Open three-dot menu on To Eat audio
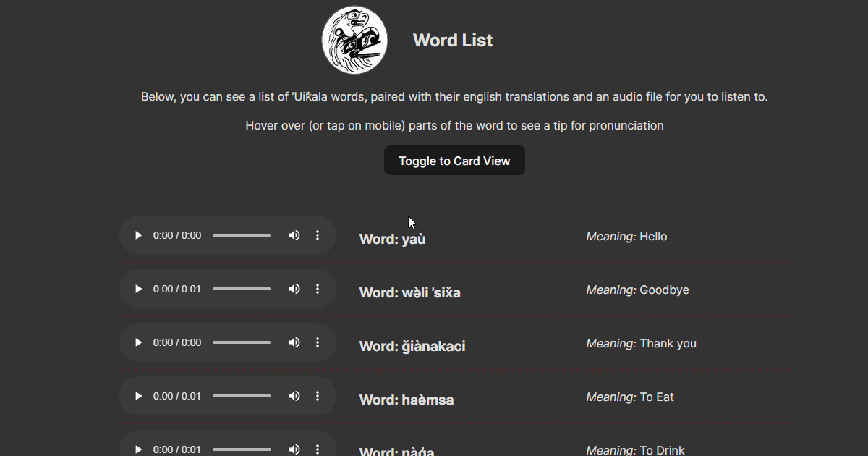The height and width of the screenshot is (456, 868). pos(317,396)
